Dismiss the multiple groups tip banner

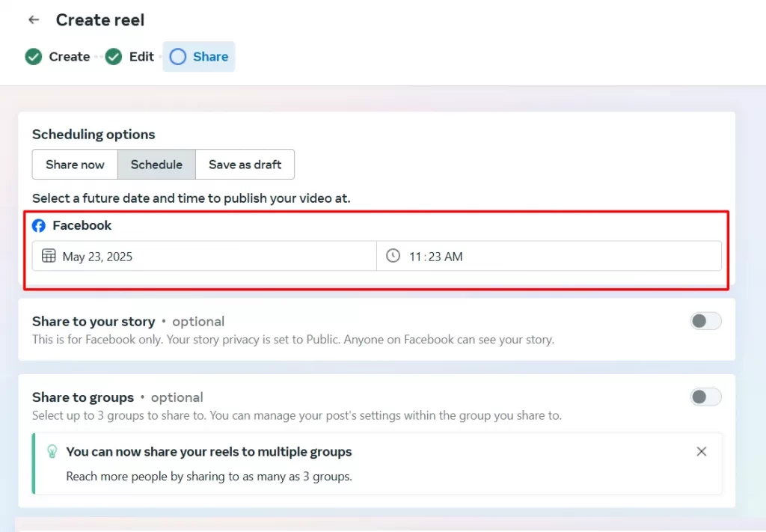[702, 451]
